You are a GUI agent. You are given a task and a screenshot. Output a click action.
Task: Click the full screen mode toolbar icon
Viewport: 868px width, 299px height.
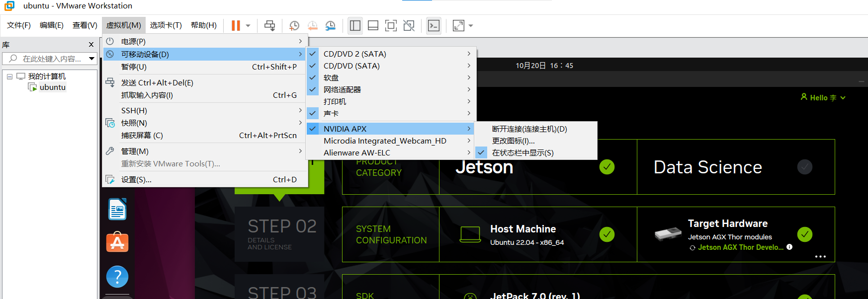[x=391, y=25]
